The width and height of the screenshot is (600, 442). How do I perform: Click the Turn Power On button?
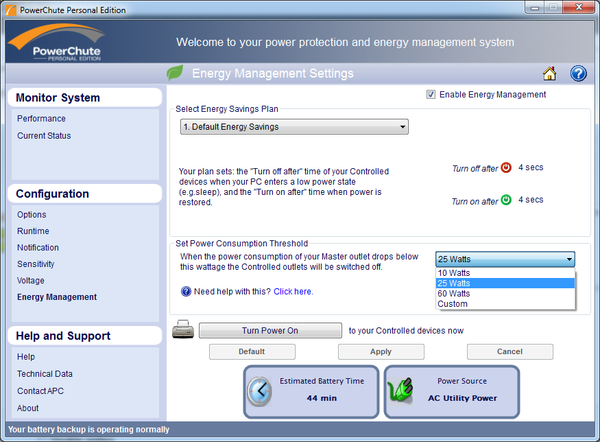click(x=270, y=331)
